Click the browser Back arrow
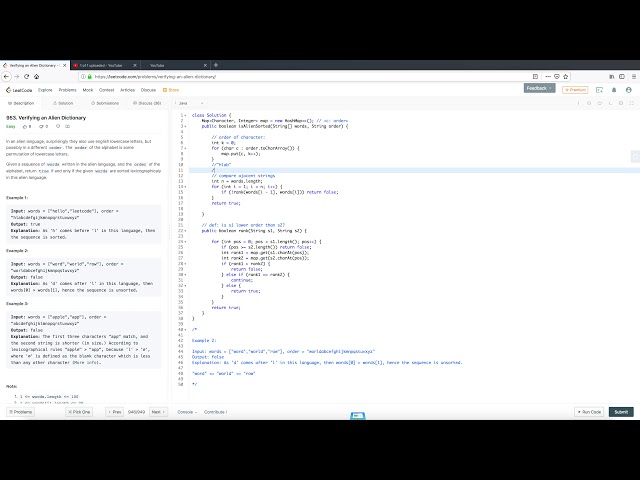Screen dimensions: 640x480 point(6,77)
